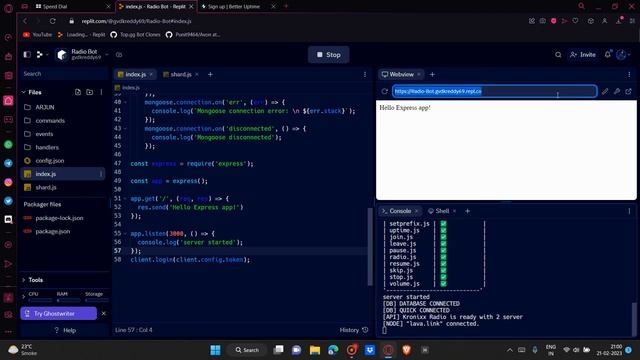Open the user avatar menu
The height and width of the screenshot is (360, 640).
pos(622,55)
